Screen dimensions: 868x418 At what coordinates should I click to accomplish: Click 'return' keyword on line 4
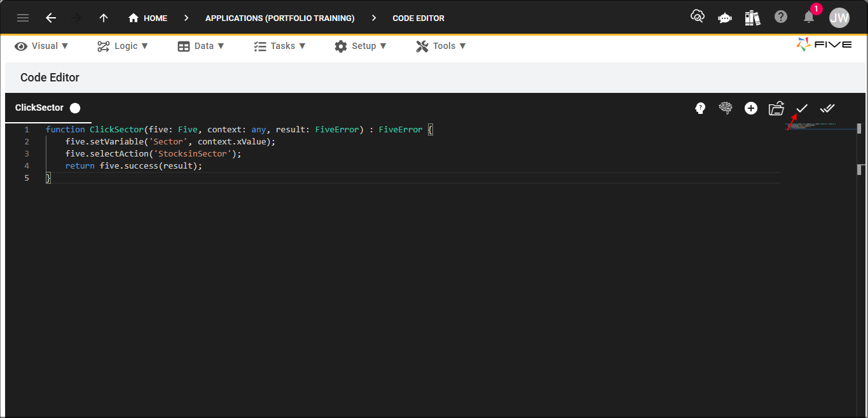click(x=79, y=165)
